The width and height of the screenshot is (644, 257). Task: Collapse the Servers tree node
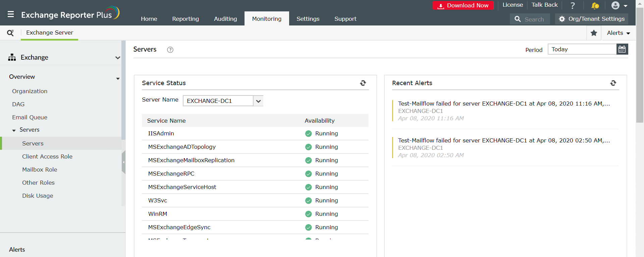pyautogui.click(x=14, y=130)
